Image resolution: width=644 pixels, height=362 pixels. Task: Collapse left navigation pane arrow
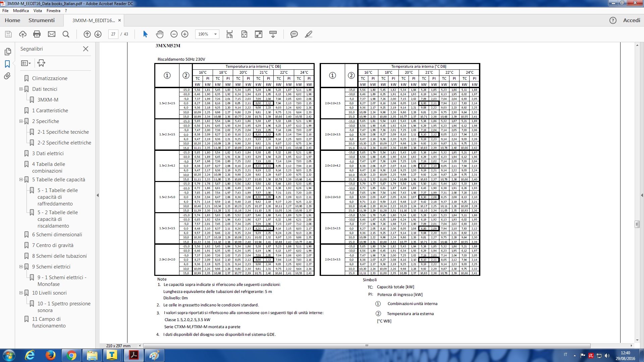point(98,195)
